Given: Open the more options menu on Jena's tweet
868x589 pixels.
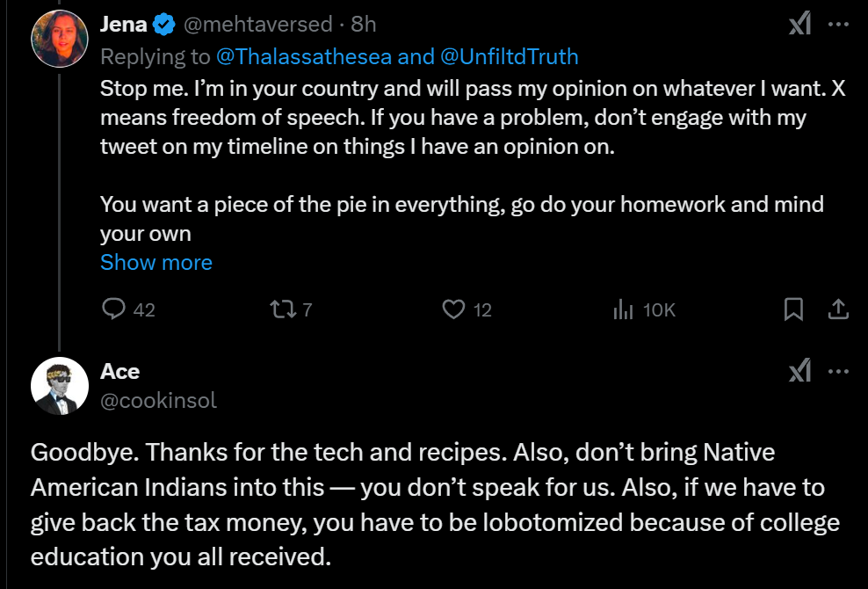Looking at the screenshot, I should [x=839, y=25].
